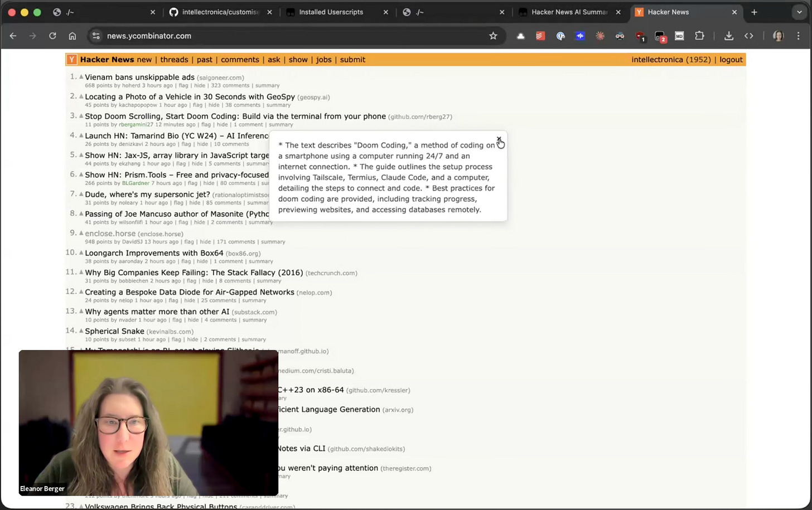Click Eleanor Berger's webcam video thumbnail

coord(148,422)
